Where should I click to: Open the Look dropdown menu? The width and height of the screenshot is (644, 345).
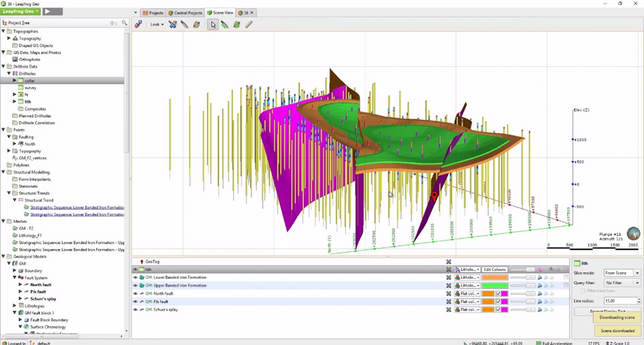click(x=157, y=24)
